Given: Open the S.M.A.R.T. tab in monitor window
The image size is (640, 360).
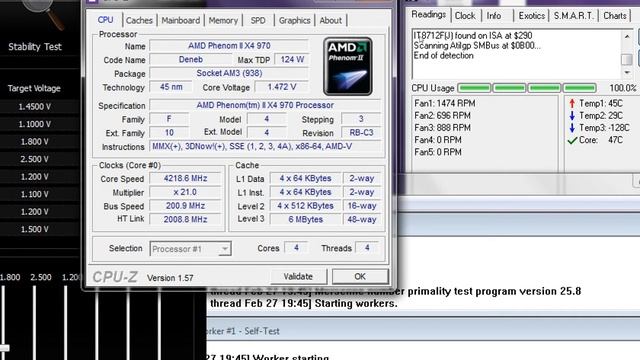Looking at the screenshot, I should click(573, 16).
